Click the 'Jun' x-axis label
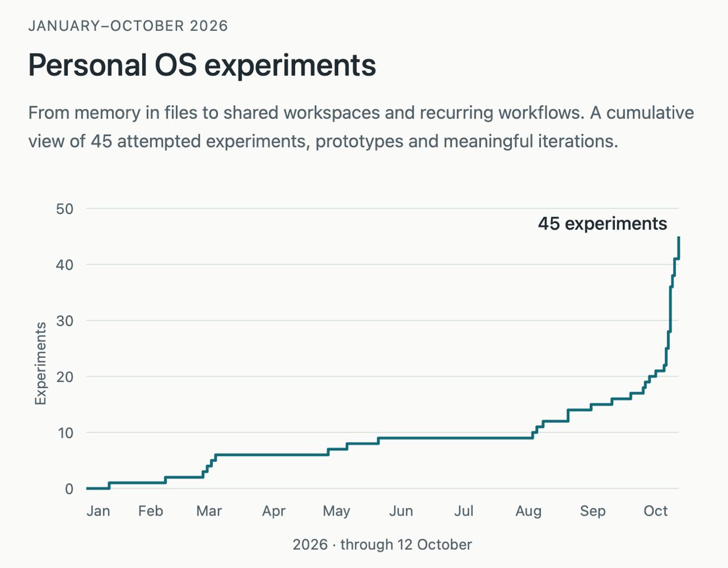Image resolution: width=728 pixels, height=568 pixels. click(x=401, y=511)
